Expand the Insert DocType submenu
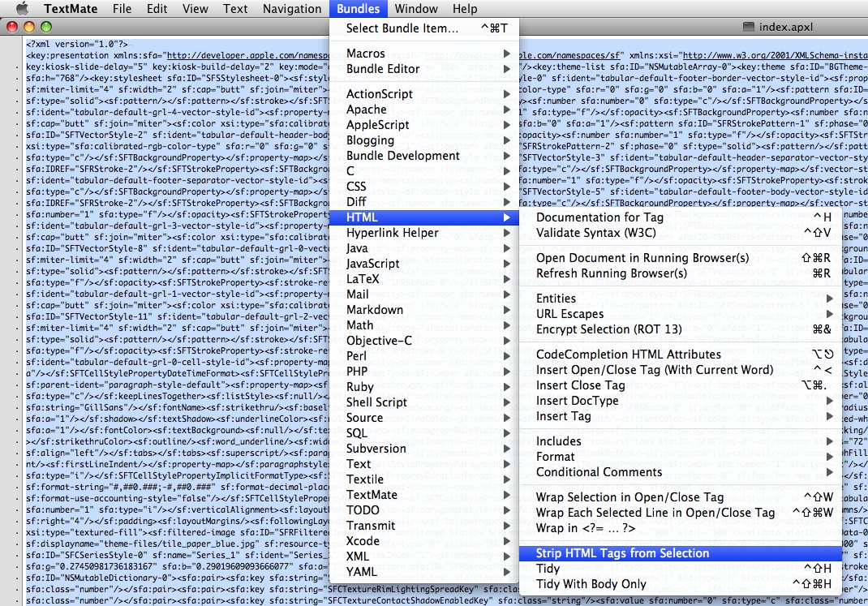Image resolution: width=868 pixels, height=606 pixels. point(681,402)
